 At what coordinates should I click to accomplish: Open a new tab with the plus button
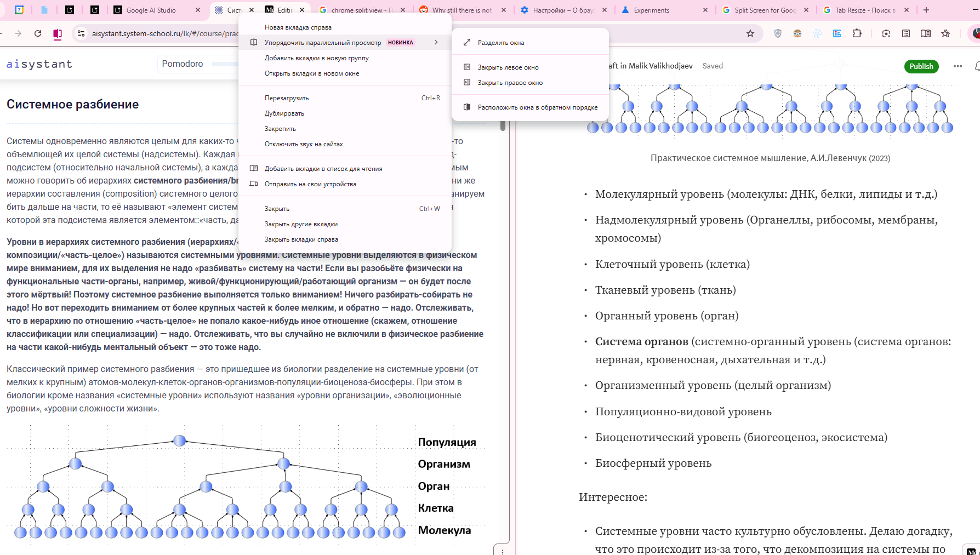coord(926,10)
